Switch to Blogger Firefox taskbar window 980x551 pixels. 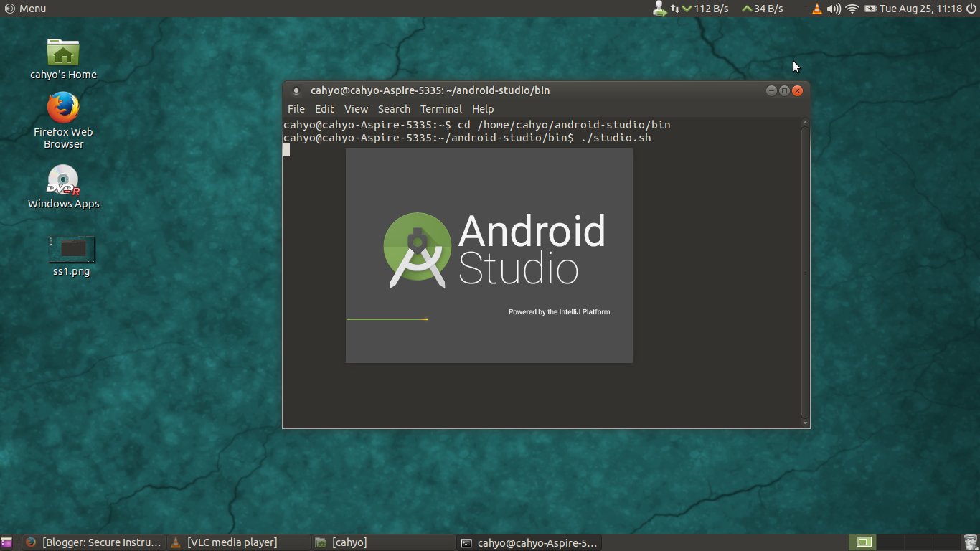pos(93,542)
